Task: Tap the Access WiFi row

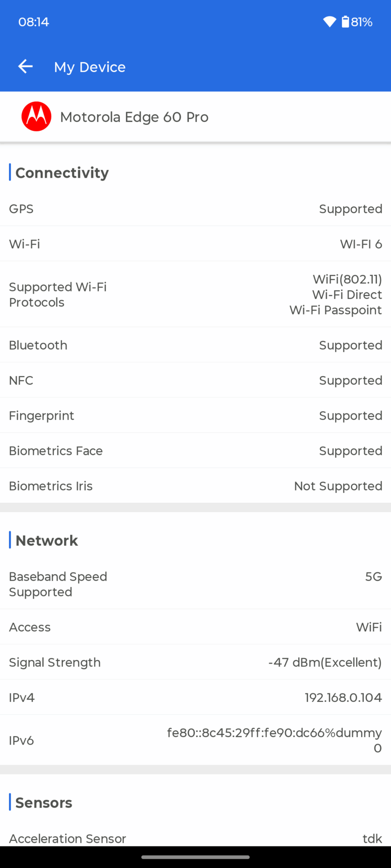Action: click(195, 627)
